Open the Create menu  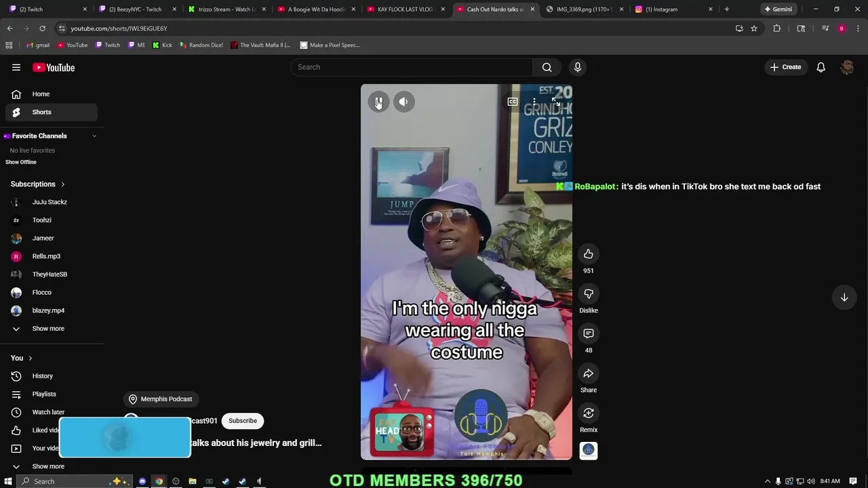coord(786,67)
